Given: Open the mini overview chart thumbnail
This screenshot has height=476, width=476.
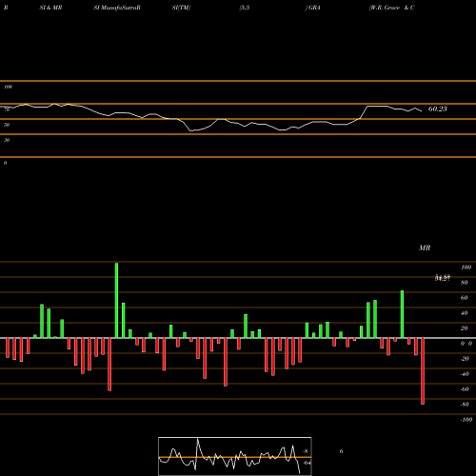Looking at the screenshot, I should click(235, 456).
